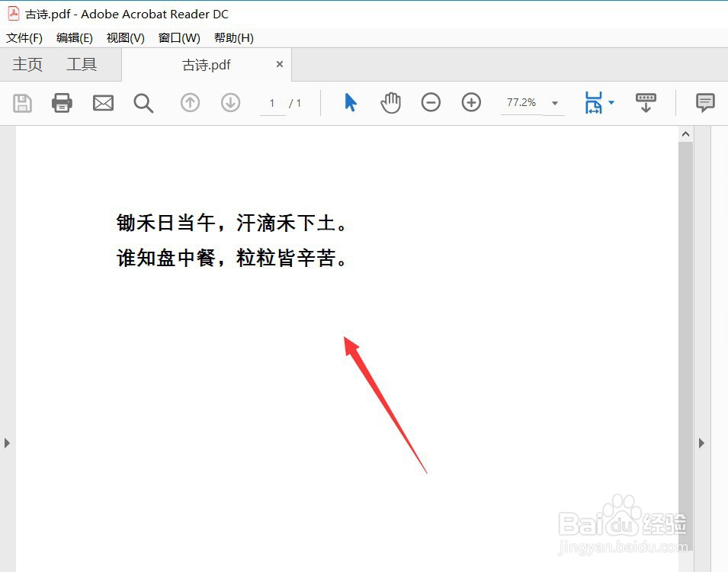Screen dimensions: 728x572
Task: Zoom out with the minus button
Action: pyautogui.click(x=431, y=102)
